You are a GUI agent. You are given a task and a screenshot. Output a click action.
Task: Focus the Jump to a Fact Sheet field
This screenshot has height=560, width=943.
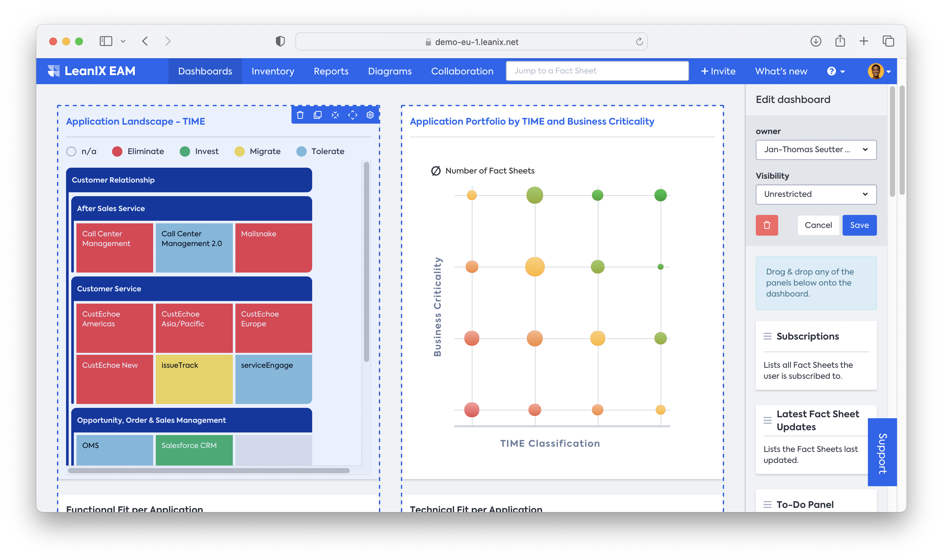pyautogui.click(x=597, y=71)
